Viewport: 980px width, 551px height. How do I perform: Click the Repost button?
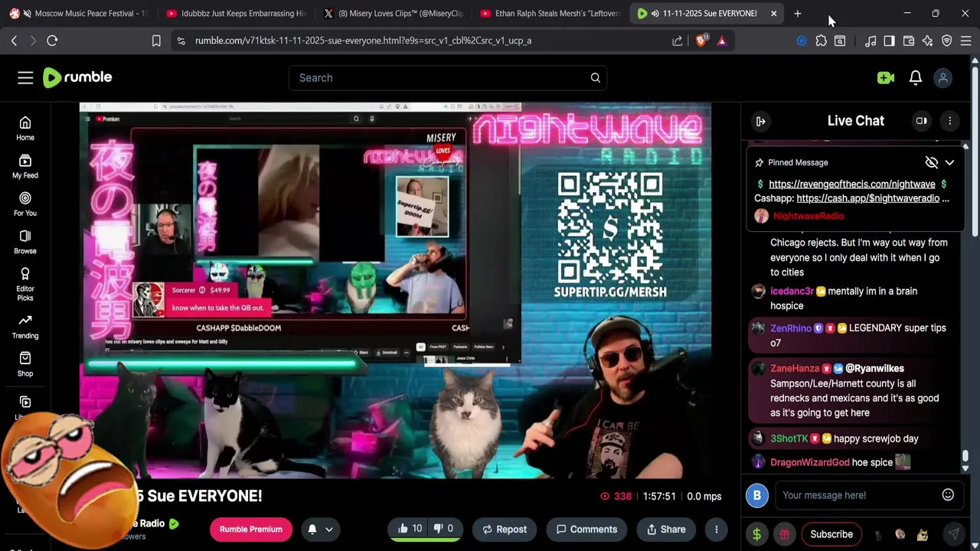pos(505,529)
